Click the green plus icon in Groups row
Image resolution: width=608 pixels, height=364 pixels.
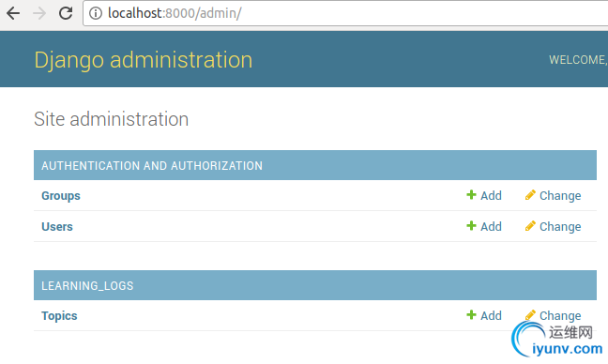471,194
